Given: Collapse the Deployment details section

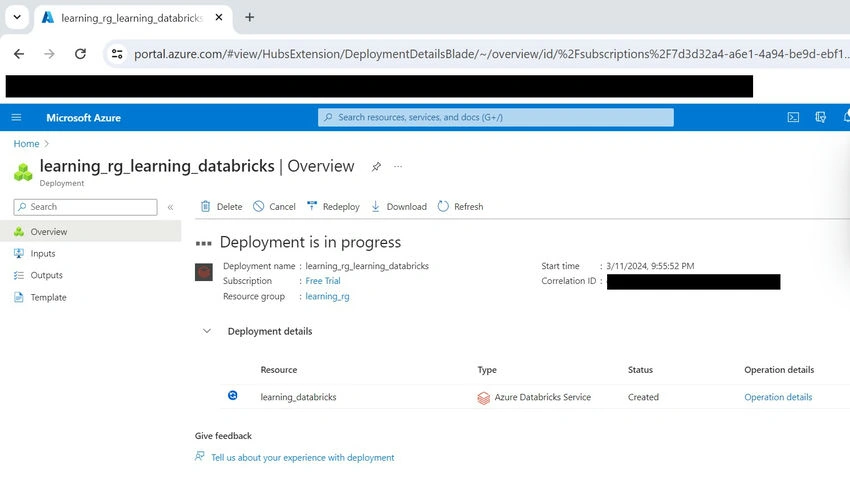Looking at the screenshot, I should click(x=207, y=331).
